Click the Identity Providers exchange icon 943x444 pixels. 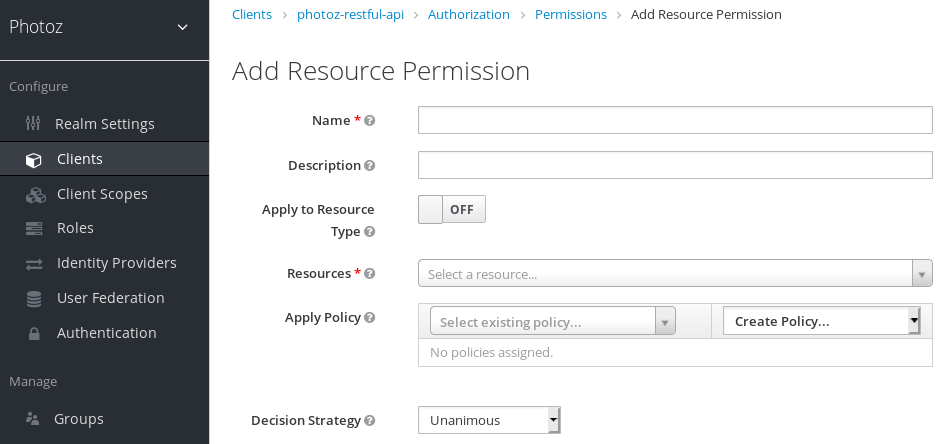click(x=34, y=263)
